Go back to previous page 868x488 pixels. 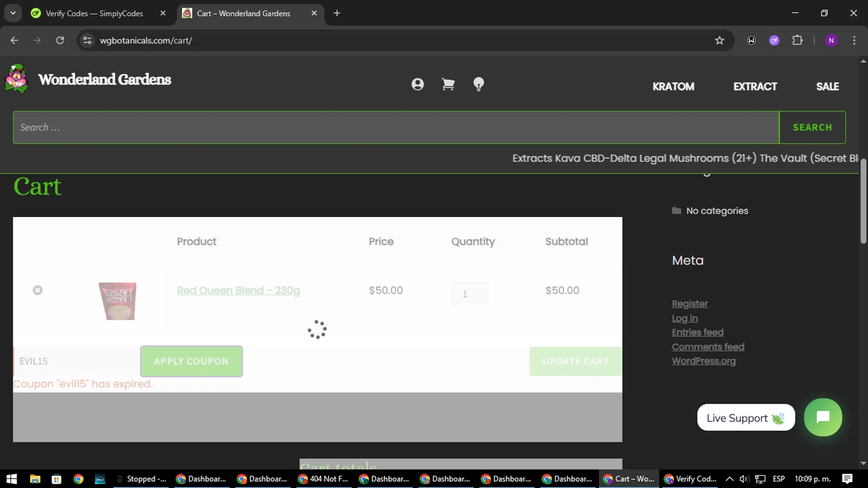(14, 41)
